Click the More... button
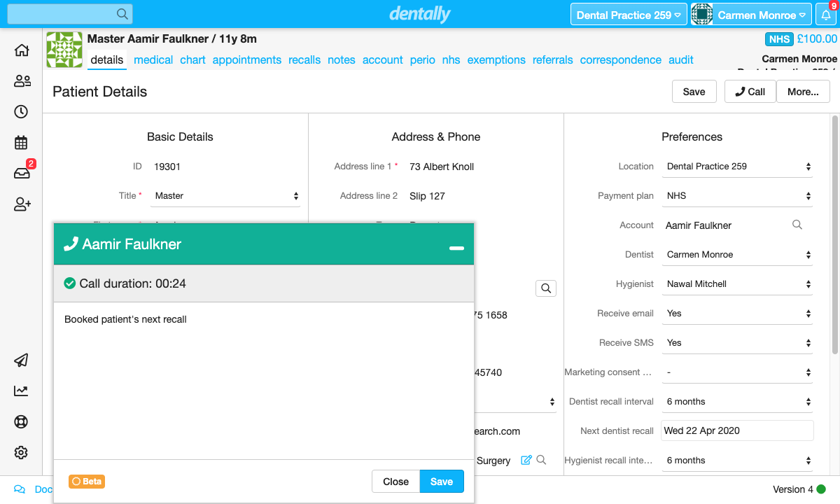 [803, 92]
